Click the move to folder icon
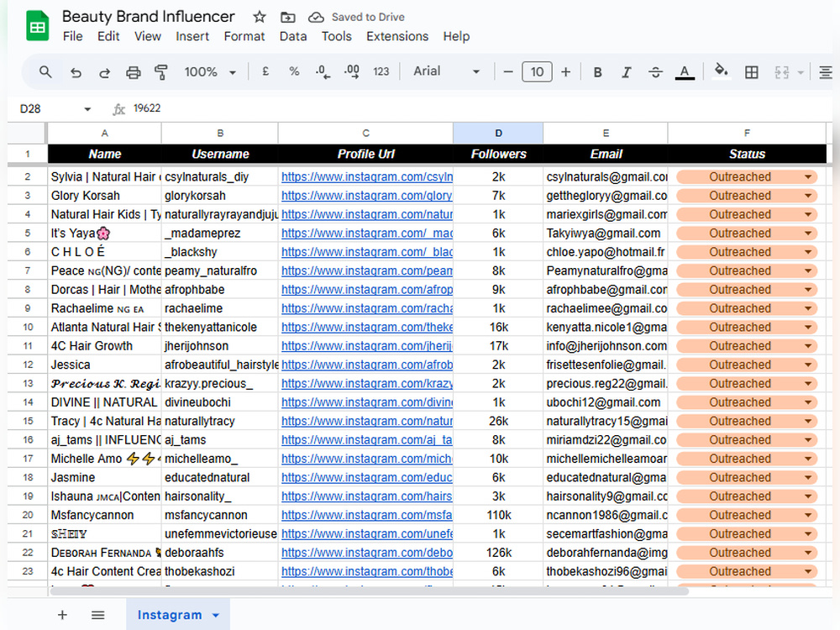Viewport: 840px width, 630px height. coord(287,18)
